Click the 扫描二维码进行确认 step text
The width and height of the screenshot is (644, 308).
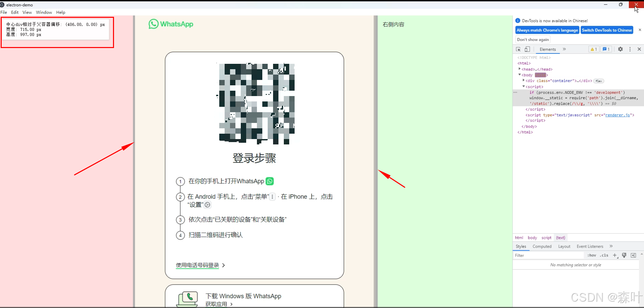pos(216,235)
